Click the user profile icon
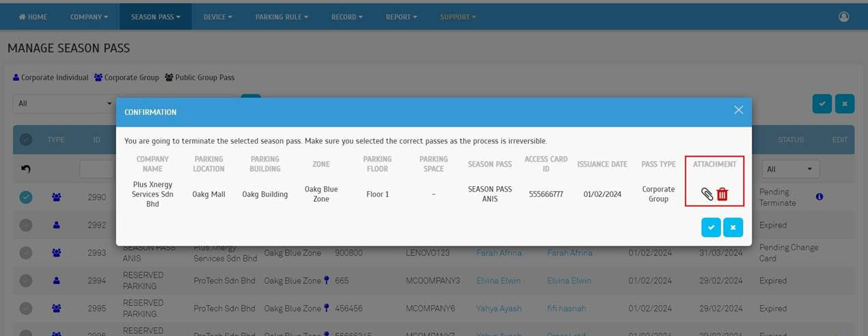Image resolution: width=868 pixels, height=336 pixels. [x=843, y=16]
